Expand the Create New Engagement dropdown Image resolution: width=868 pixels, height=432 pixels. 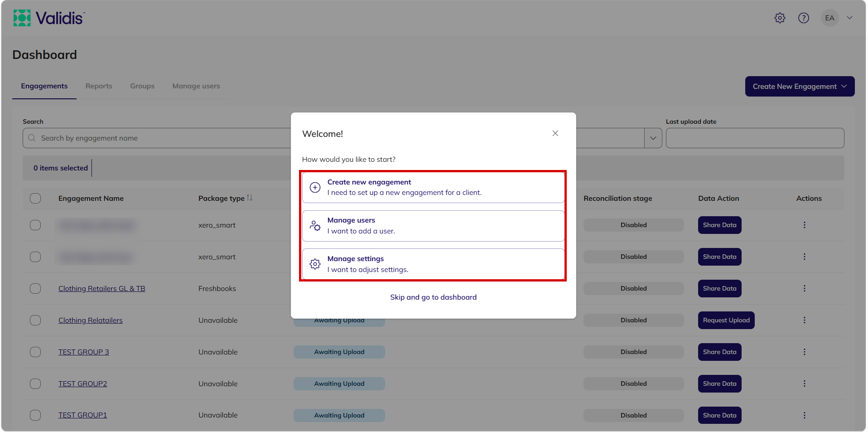[800, 86]
